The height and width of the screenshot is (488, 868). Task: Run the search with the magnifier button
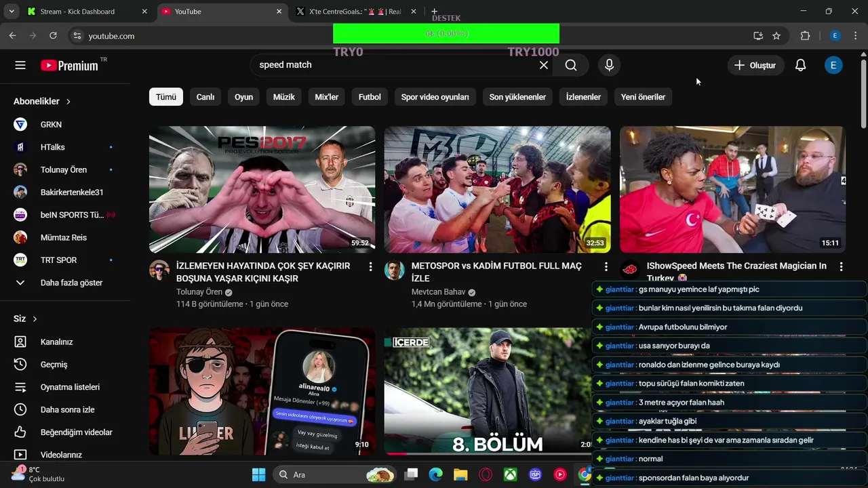point(571,65)
